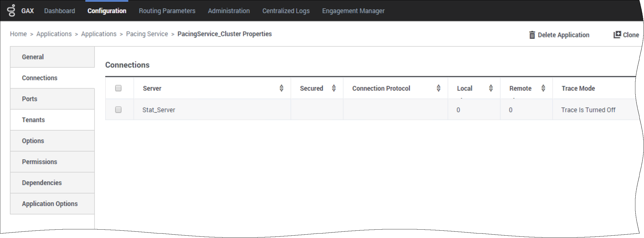Tick the select-all checkbox in table header

click(118, 88)
